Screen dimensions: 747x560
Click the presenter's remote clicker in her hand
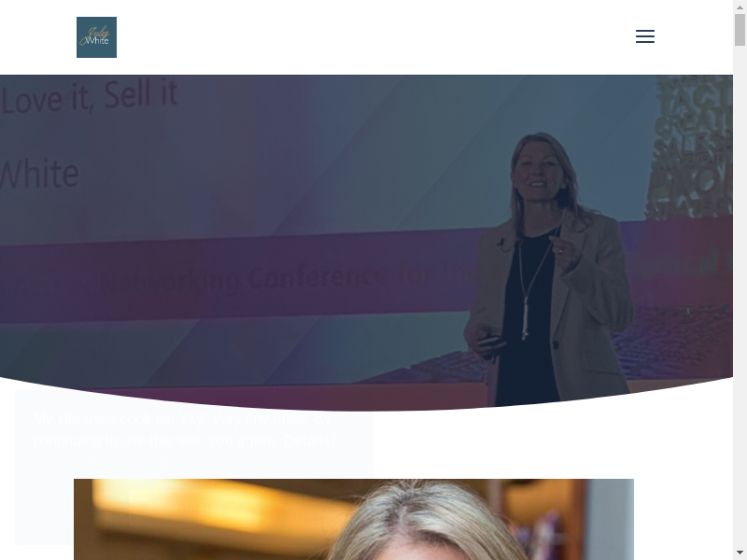(x=490, y=343)
